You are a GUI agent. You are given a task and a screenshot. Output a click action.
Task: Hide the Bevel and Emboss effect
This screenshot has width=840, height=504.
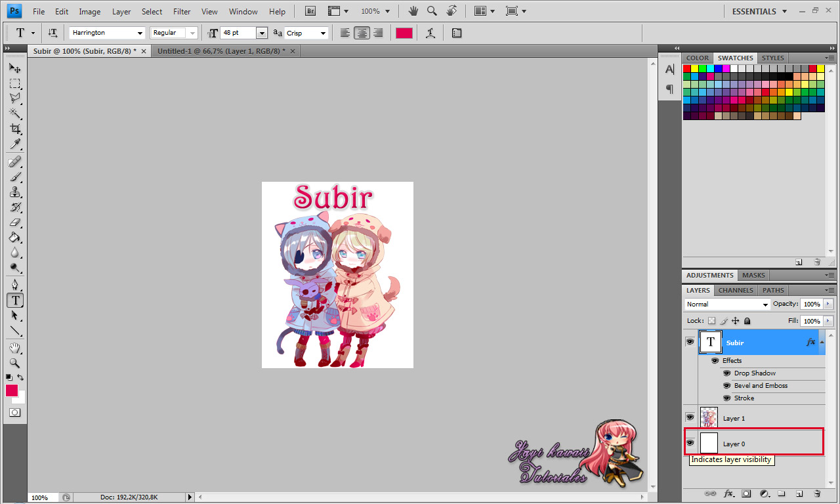[x=726, y=385]
